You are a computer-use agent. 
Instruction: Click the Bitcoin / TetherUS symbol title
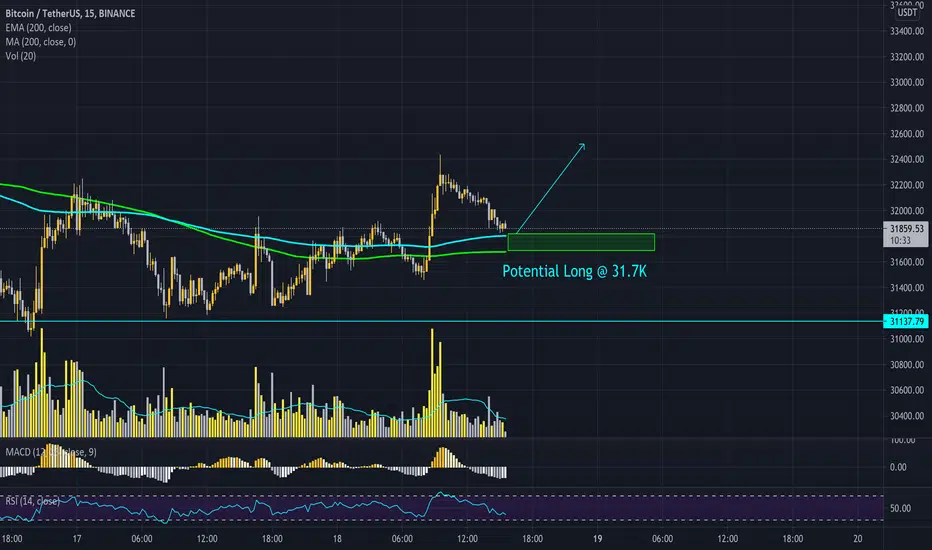(70, 13)
